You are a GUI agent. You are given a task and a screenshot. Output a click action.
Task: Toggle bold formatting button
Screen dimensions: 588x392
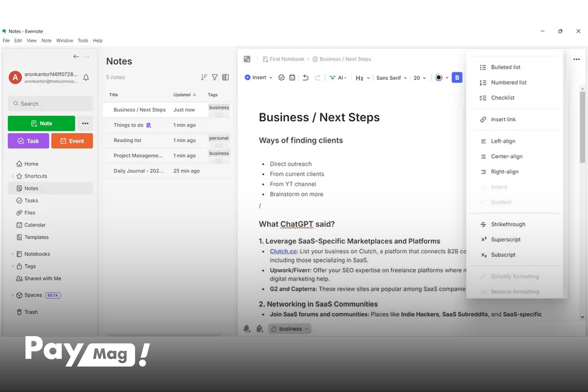(x=457, y=77)
